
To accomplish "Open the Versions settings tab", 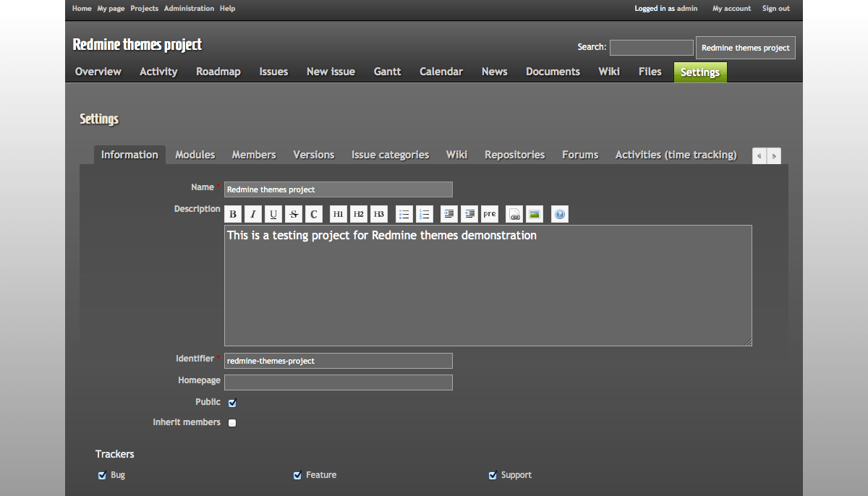I will tap(314, 155).
